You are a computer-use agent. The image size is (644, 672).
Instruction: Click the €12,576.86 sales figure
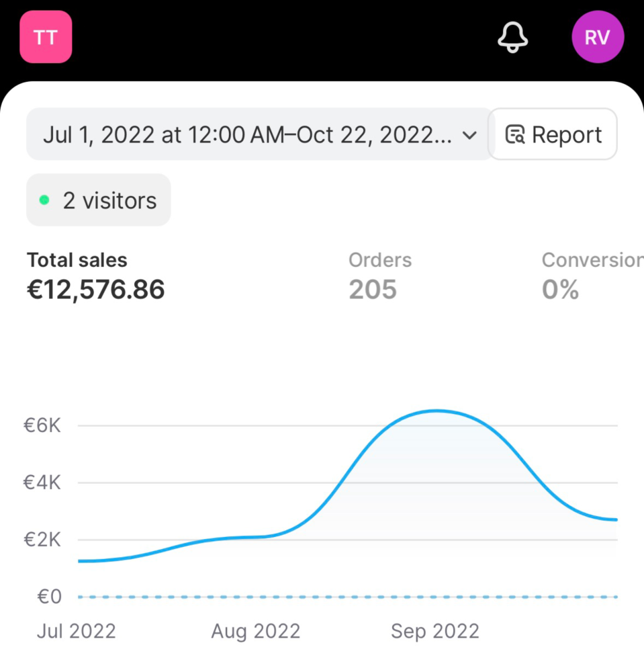click(96, 289)
